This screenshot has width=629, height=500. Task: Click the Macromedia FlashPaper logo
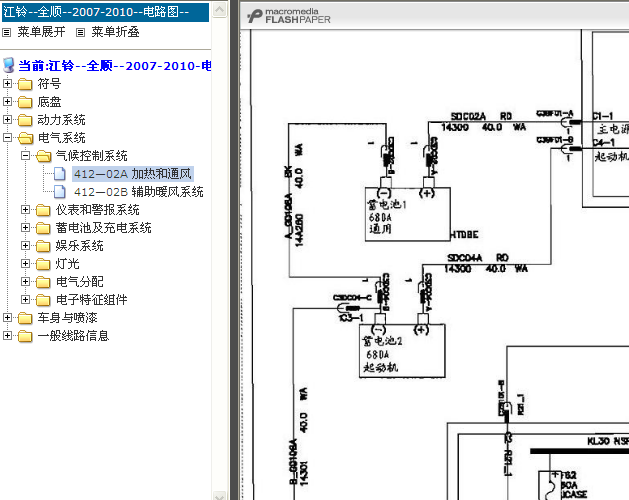click(x=288, y=16)
